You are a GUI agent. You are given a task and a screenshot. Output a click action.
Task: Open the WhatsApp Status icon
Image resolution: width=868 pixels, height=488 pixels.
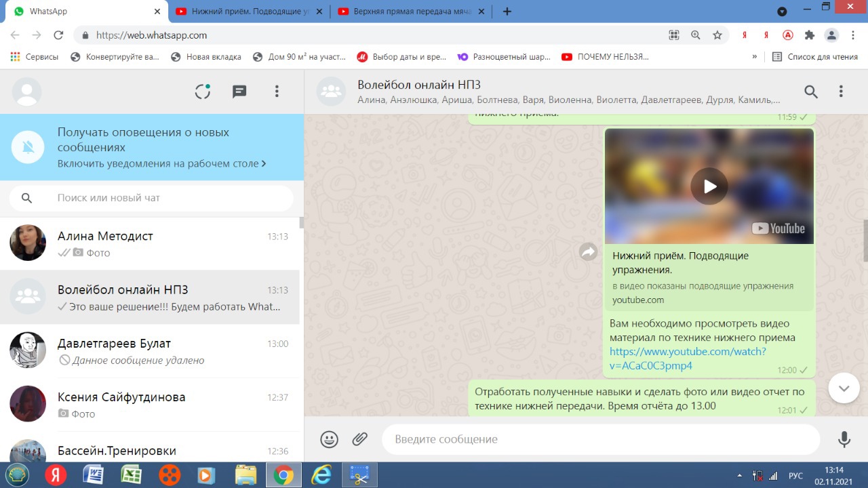pyautogui.click(x=202, y=91)
